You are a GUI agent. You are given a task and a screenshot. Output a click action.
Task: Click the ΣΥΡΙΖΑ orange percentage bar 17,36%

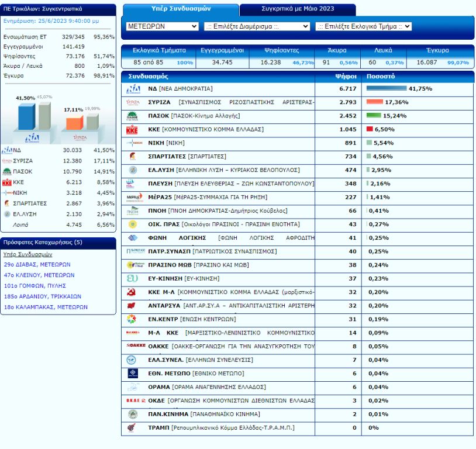[375, 102]
